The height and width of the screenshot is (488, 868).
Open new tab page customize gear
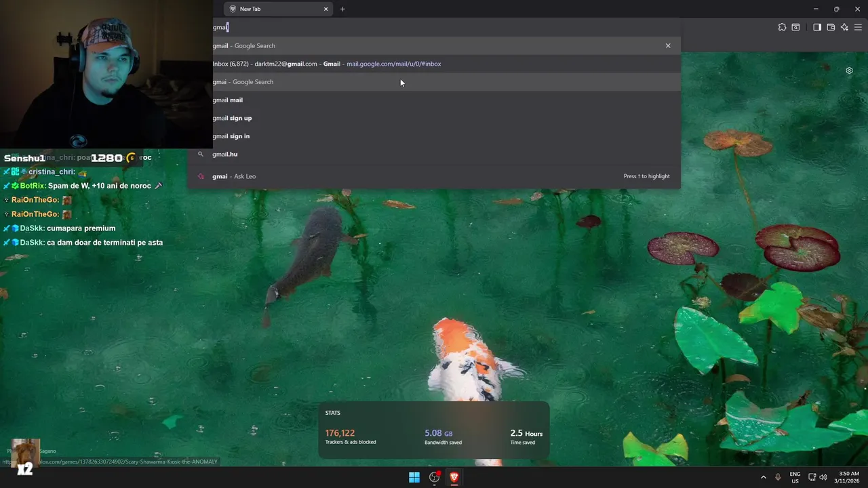click(x=849, y=70)
